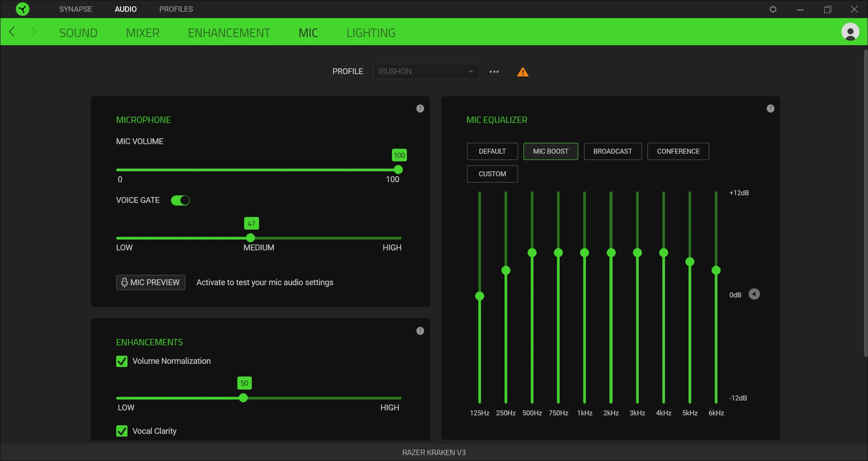Go forward with the right arrow
868x461 pixels.
point(33,32)
